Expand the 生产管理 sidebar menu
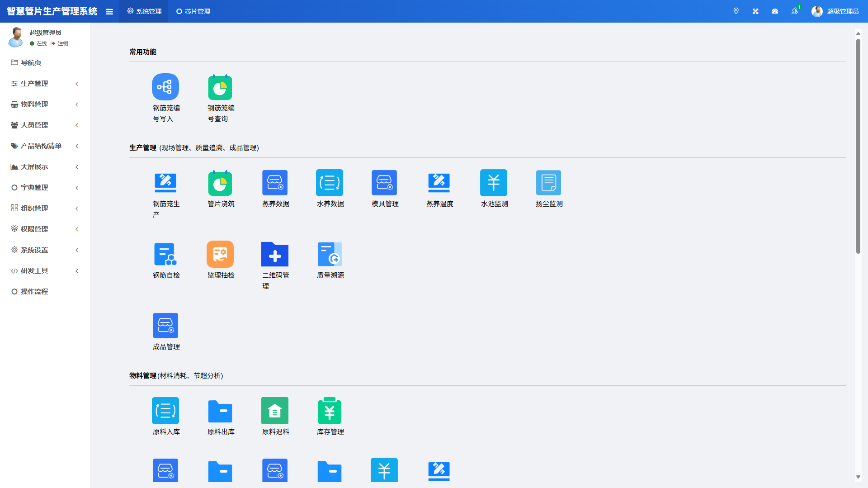 tap(44, 84)
